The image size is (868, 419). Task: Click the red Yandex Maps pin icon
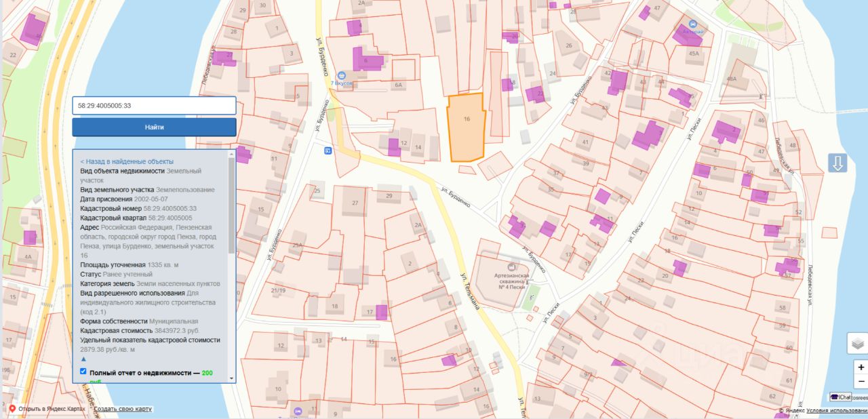(12, 409)
